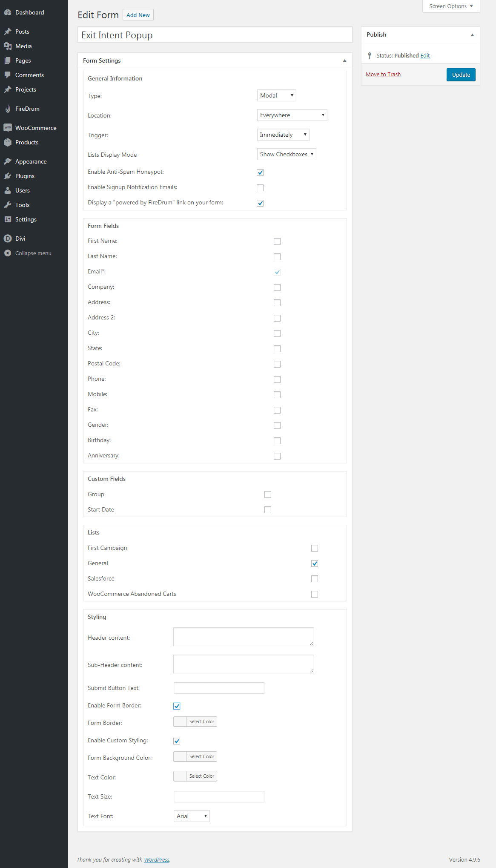Click the Submit Button Text input field
496x868 pixels.
click(219, 688)
